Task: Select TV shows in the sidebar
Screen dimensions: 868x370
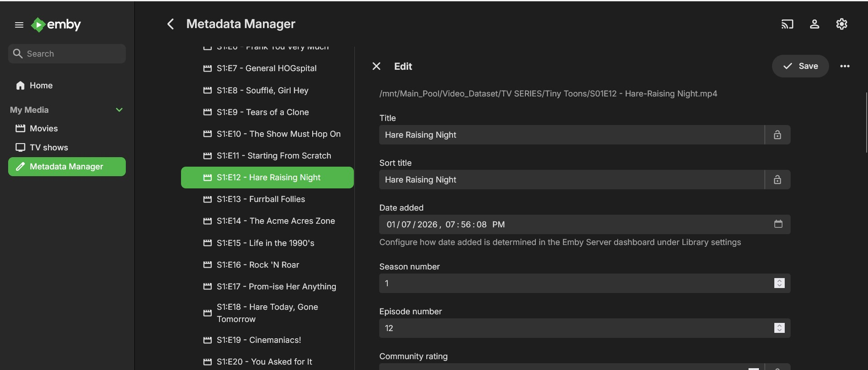Action: 48,148
